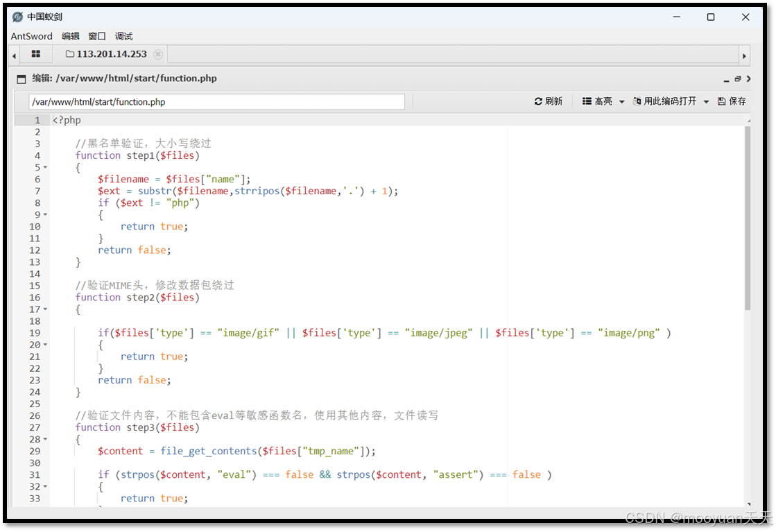Collapse code fold at line 17
The width and height of the screenshot is (776, 532).
[x=46, y=309]
